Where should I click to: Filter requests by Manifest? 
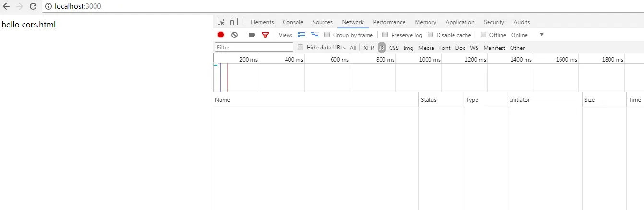pos(494,48)
